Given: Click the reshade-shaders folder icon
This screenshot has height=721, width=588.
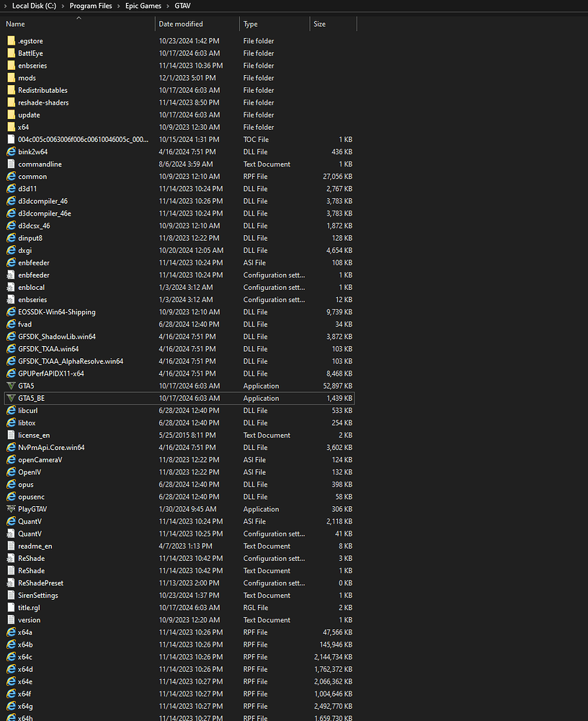Looking at the screenshot, I should point(11,102).
